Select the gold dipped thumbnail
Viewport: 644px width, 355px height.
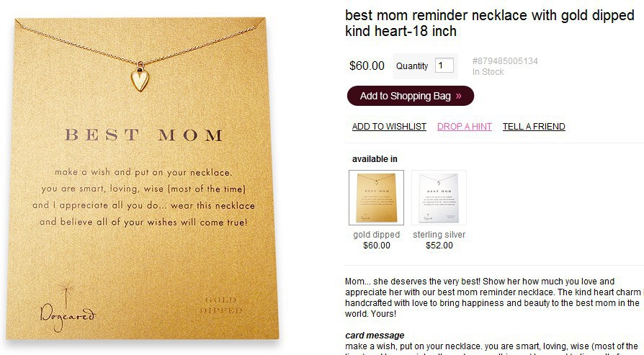coord(376,197)
